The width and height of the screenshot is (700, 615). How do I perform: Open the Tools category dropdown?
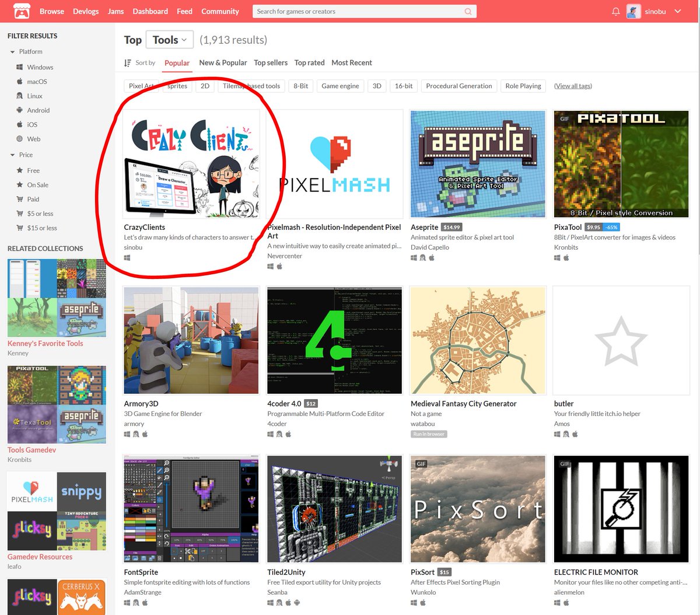coord(169,40)
